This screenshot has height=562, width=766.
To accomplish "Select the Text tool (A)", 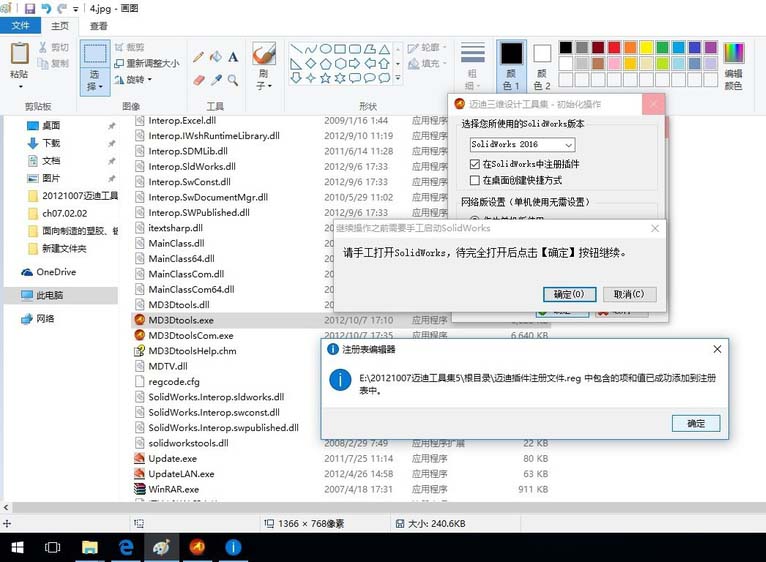I will pyautogui.click(x=233, y=57).
